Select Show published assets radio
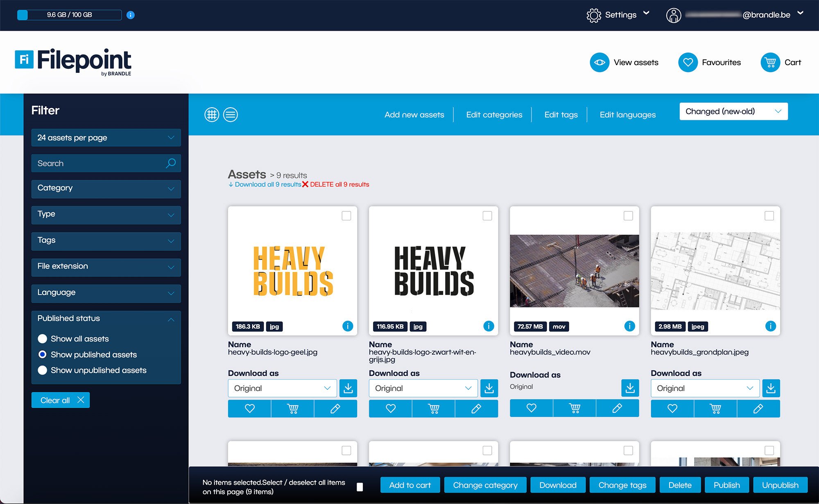The image size is (819, 504). click(x=42, y=355)
